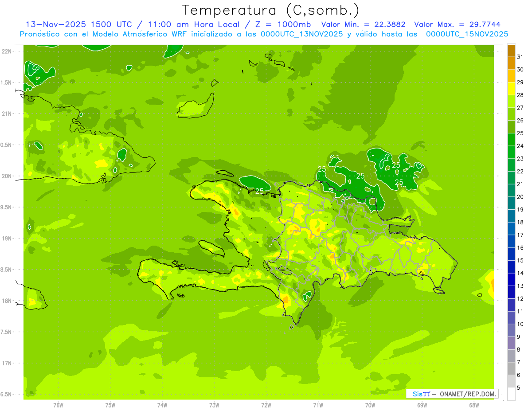Click the color scale label "12"
532x411 pixels.
(520, 298)
